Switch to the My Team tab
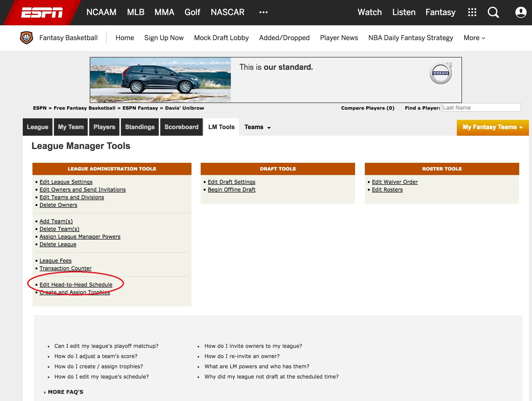 pos(71,127)
